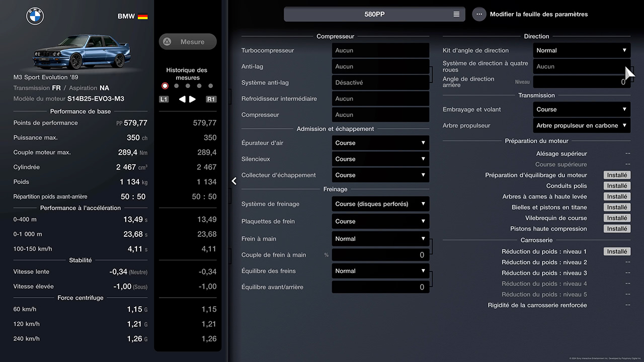The height and width of the screenshot is (362, 644).
Task: Open Équilibre des freins dropdown
Action: tap(380, 271)
